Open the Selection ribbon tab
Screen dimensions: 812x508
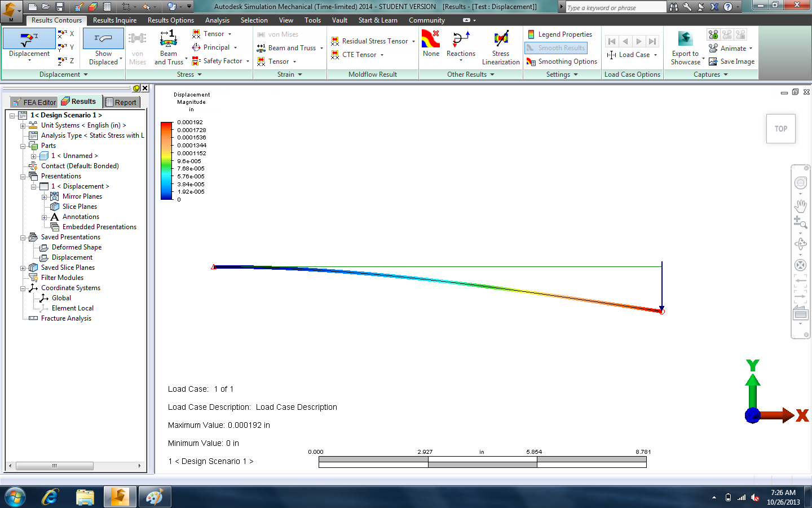(x=254, y=20)
